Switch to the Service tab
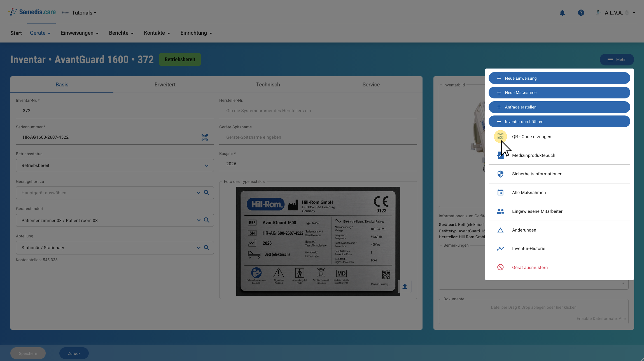The width and height of the screenshot is (644, 361). click(x=371, y=85)
